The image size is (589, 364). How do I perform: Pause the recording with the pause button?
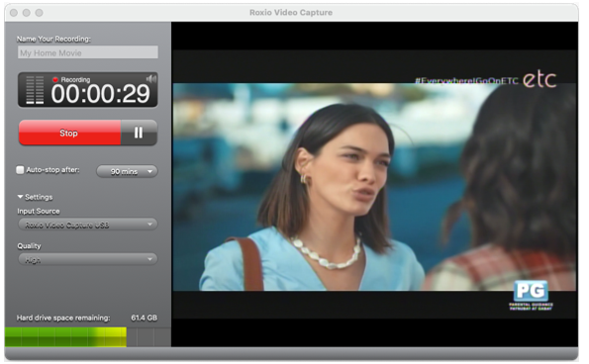pos(139,133)
